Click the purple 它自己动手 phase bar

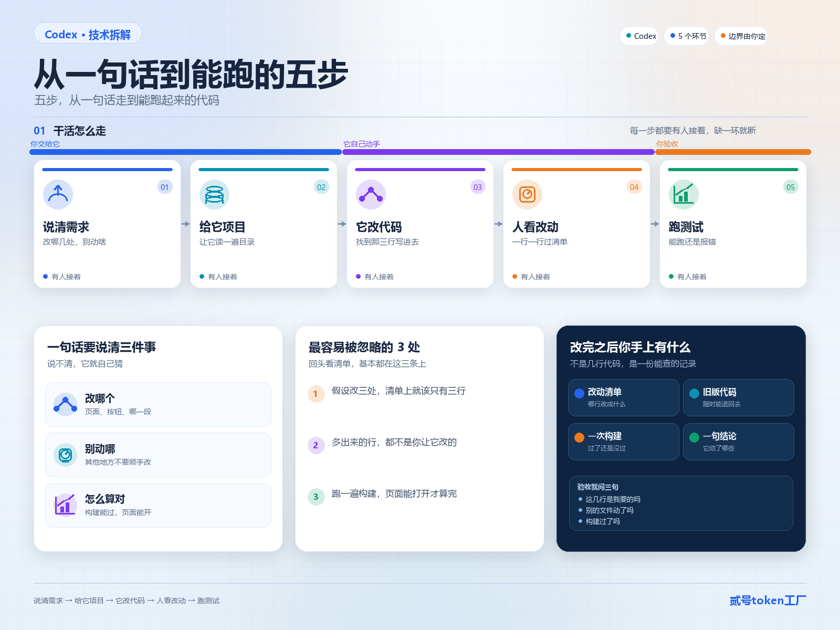point(499,152)
